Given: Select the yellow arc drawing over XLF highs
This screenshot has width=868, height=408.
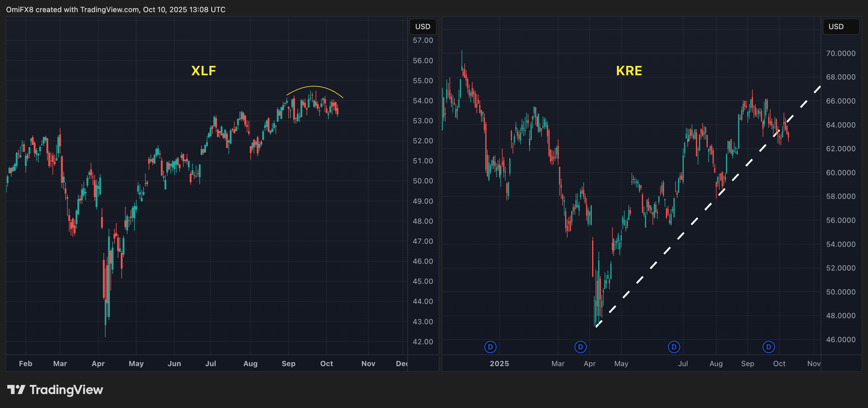Looking at the screenshot, I should 314,87.
